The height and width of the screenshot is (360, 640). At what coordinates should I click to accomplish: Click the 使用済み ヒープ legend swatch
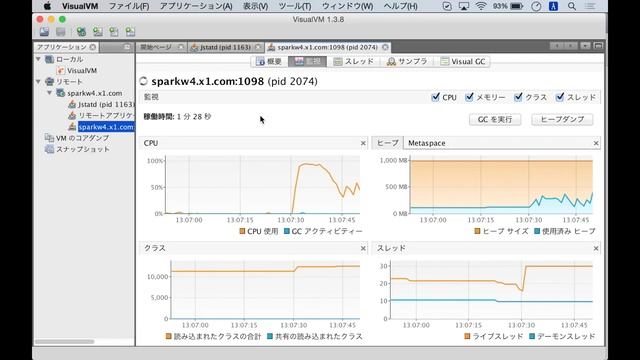point(537,231)
